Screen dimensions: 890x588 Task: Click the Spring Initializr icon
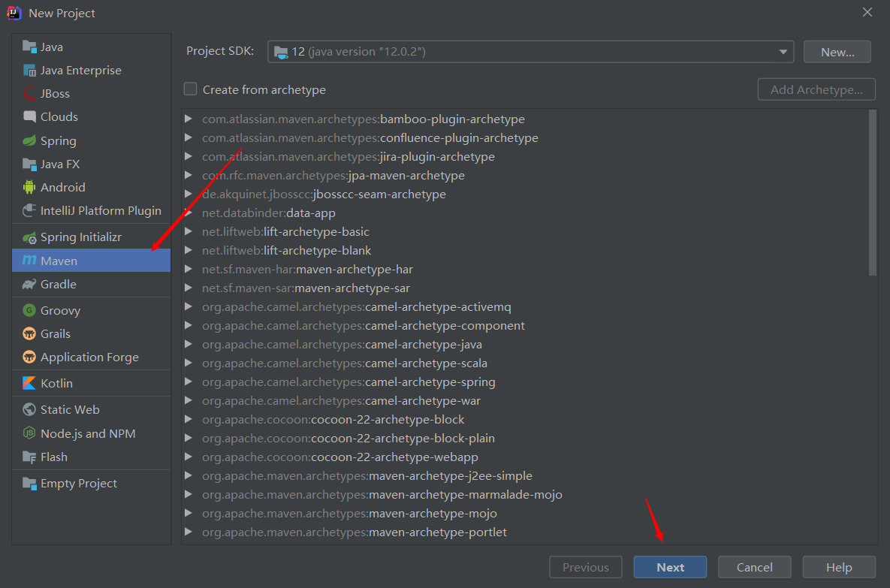29,237
